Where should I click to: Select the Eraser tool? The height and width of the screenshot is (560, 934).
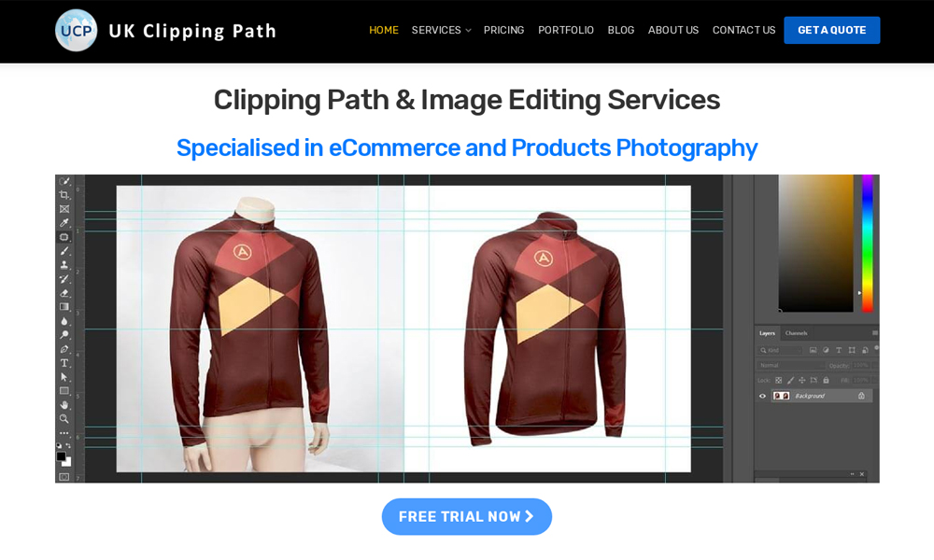pyautogui.click(x=64, y=293)
